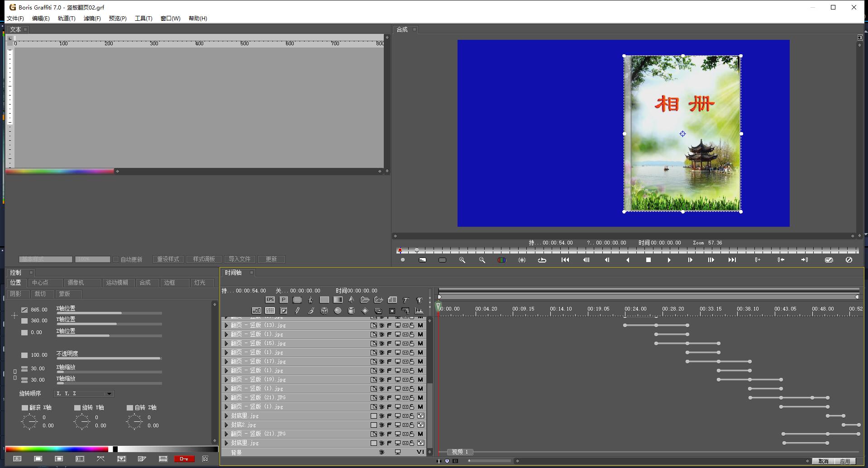The image size is (868, 468).
Task: Select the 3D cube shape icon
Action: [324, 310]
